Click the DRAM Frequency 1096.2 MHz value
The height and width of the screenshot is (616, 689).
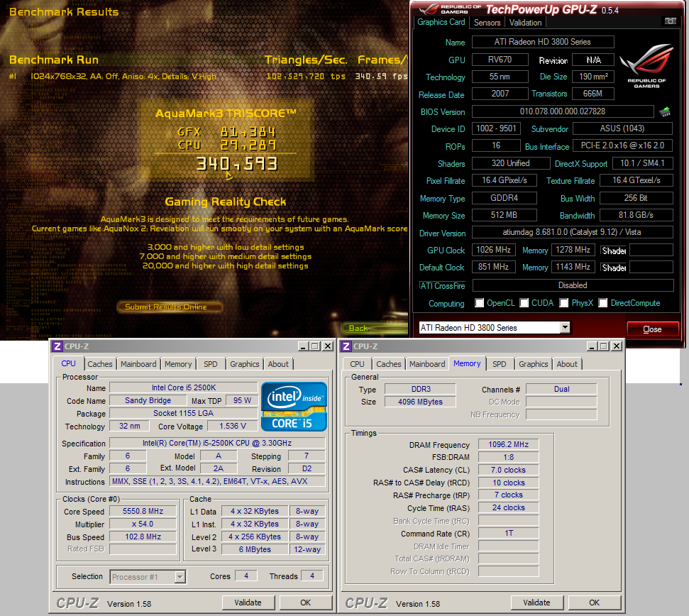coord(508,444)
